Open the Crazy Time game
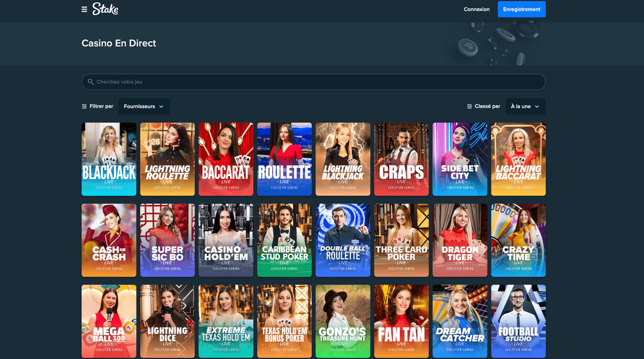This screenshot has width=644, height=359. [x=518, y=240]
